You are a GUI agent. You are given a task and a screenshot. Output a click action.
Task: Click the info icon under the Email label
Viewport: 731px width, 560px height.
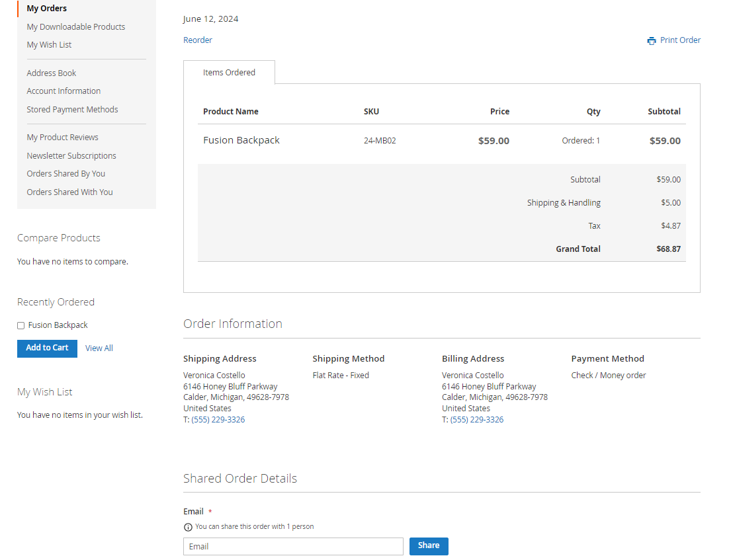[188, 527]
